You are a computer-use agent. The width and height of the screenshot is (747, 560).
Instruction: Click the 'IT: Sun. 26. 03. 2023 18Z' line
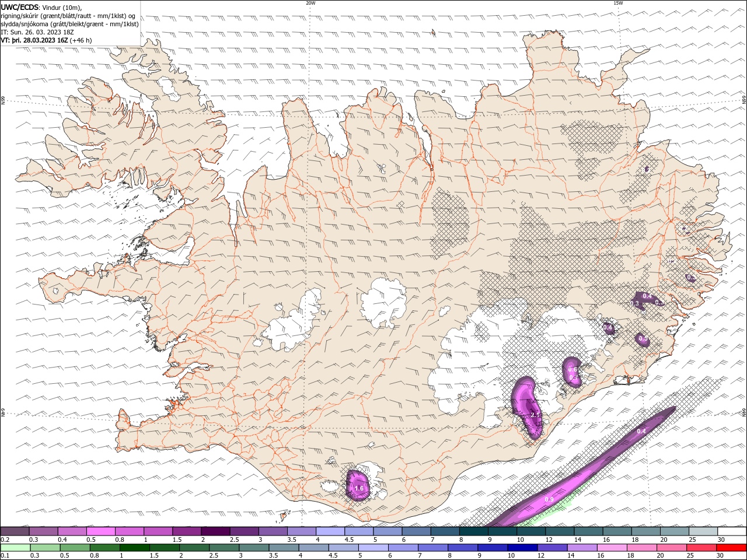(x=37, y=32)
